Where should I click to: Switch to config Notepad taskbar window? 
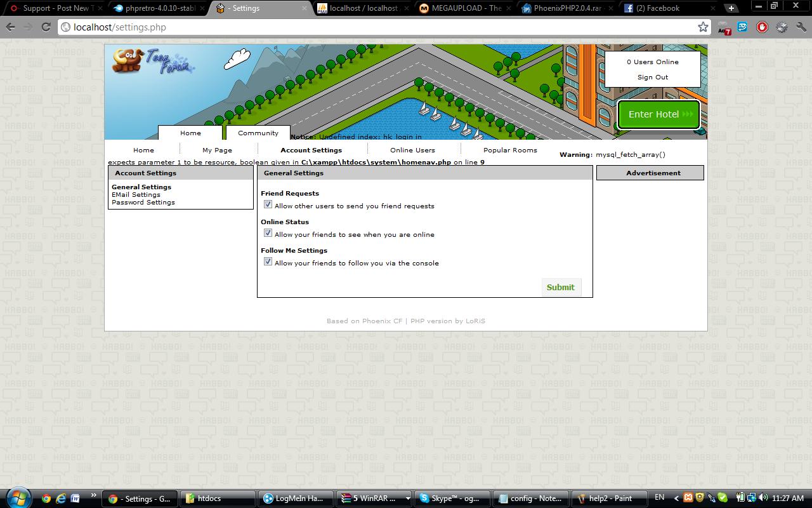click(532, 498)
